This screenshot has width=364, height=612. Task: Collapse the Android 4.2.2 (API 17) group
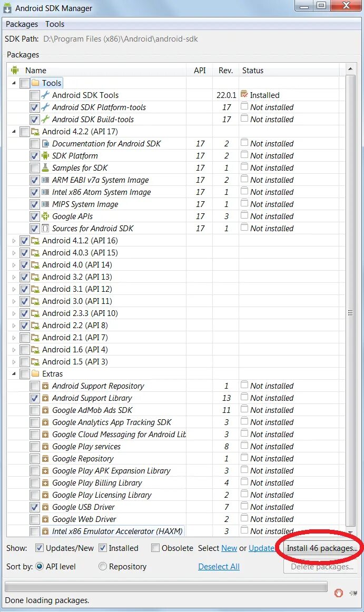(14, 131)
